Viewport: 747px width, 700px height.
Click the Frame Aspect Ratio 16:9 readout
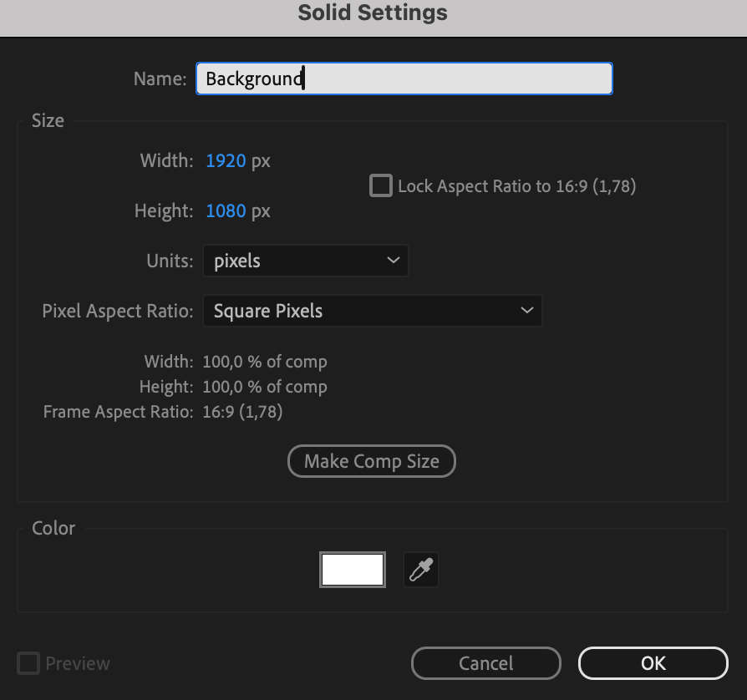(x=242, y=412)
